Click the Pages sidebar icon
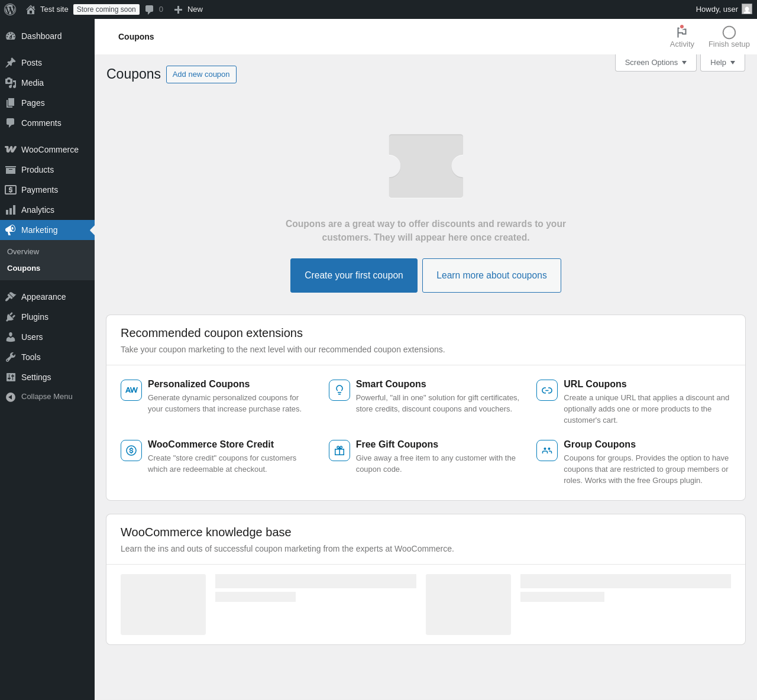Viewport: 757px width, 700px height. point(11,103)
